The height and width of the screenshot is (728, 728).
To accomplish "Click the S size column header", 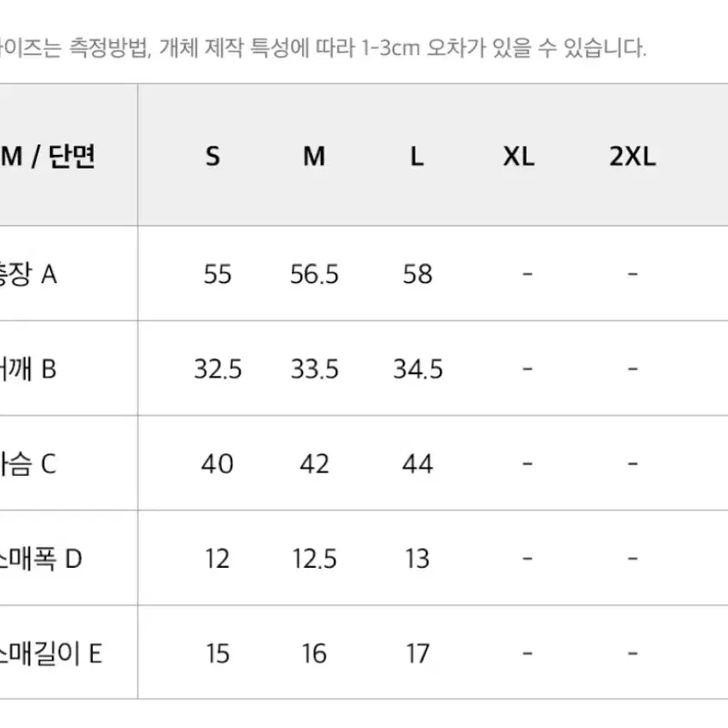I will [213, 157].
